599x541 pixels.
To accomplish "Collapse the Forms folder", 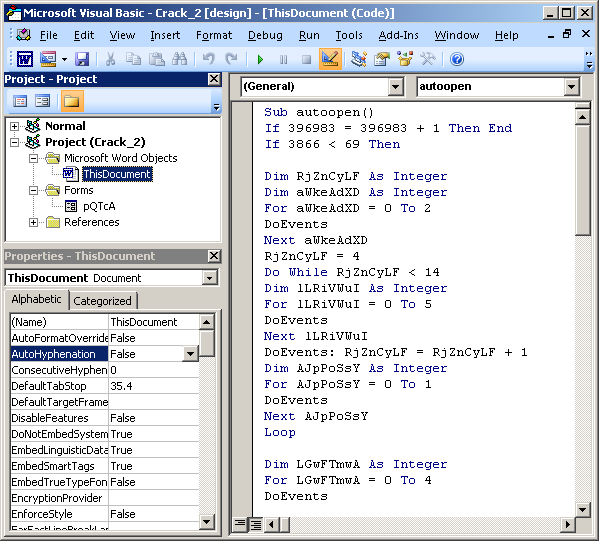I will click(x=33, y=190).
